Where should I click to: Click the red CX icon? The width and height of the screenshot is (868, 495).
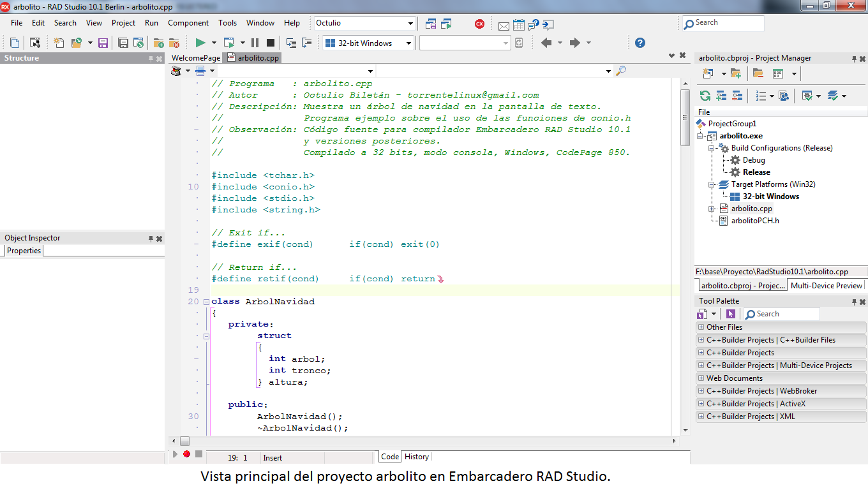479,24
